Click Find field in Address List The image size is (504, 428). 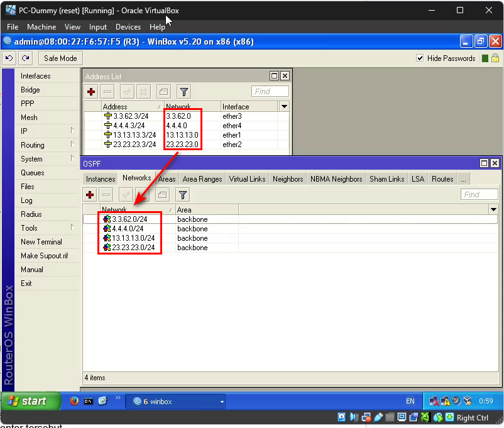(x=270, y=91)
